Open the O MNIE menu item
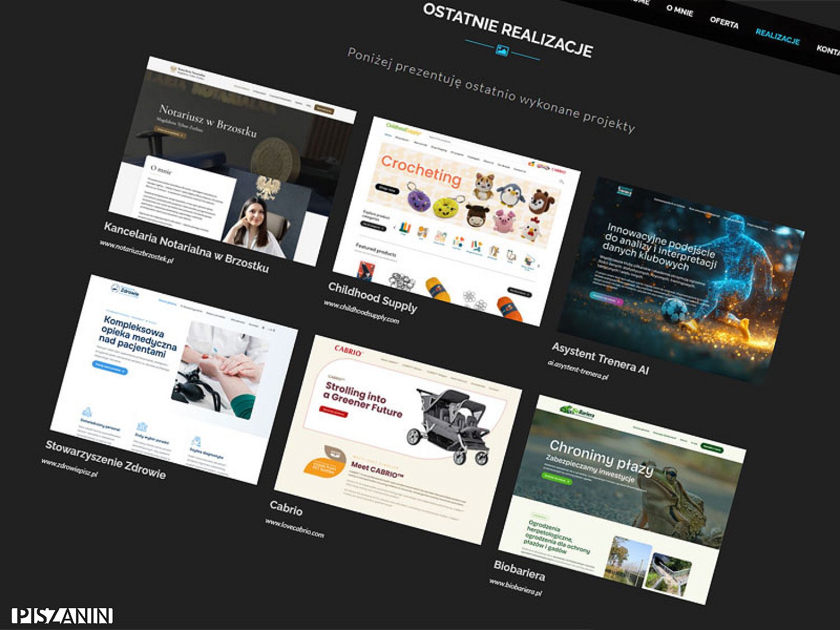The image size is (840, 630). coord(679,10)
